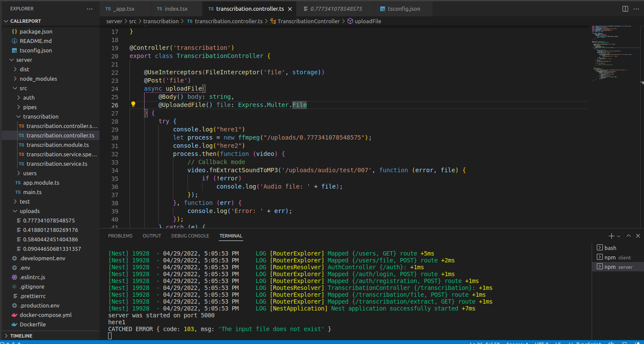Viewport: 644px width, 344px height.
Task: Open .prettierrc file
Action: click(x=51, y=296)
